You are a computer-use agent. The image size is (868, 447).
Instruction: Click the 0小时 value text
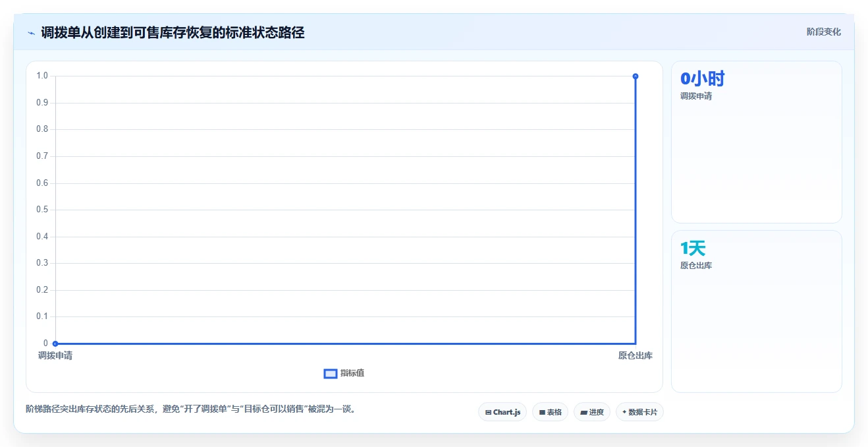point(702,79)
